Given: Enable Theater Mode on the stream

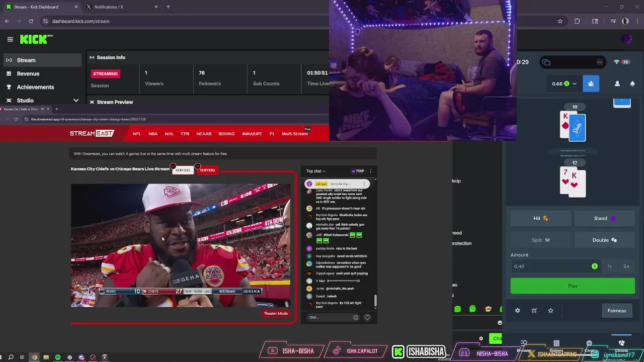Looking at the screenshot, I should [276, 313].
